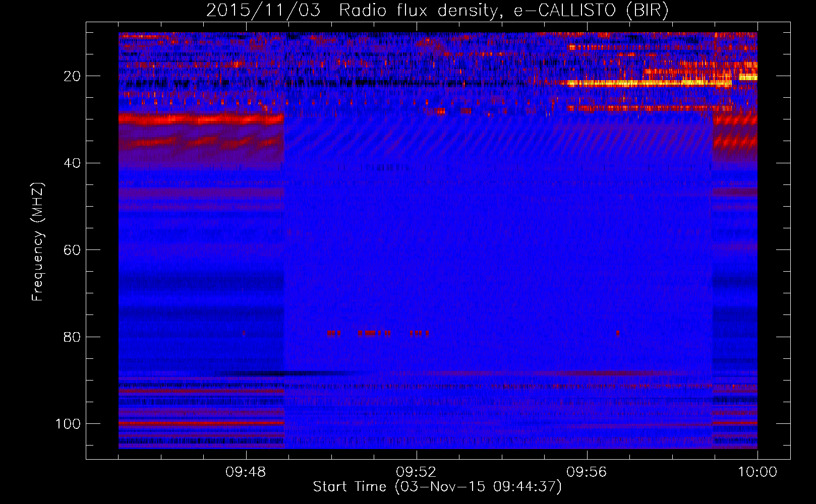Click the 40 MHz frequency tick label

pyautogui.click(x=72, y=163)
